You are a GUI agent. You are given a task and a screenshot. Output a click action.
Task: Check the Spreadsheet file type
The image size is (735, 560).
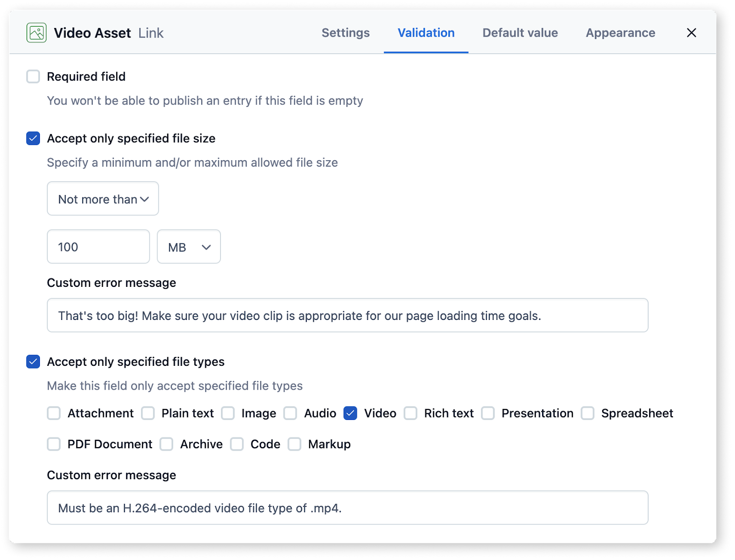click(x=588, y=413)
